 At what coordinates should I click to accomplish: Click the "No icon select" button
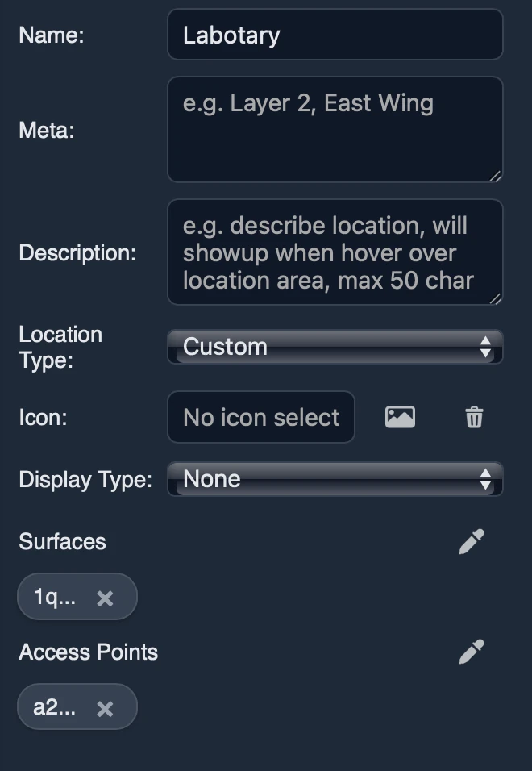click(x=260, y=417)
